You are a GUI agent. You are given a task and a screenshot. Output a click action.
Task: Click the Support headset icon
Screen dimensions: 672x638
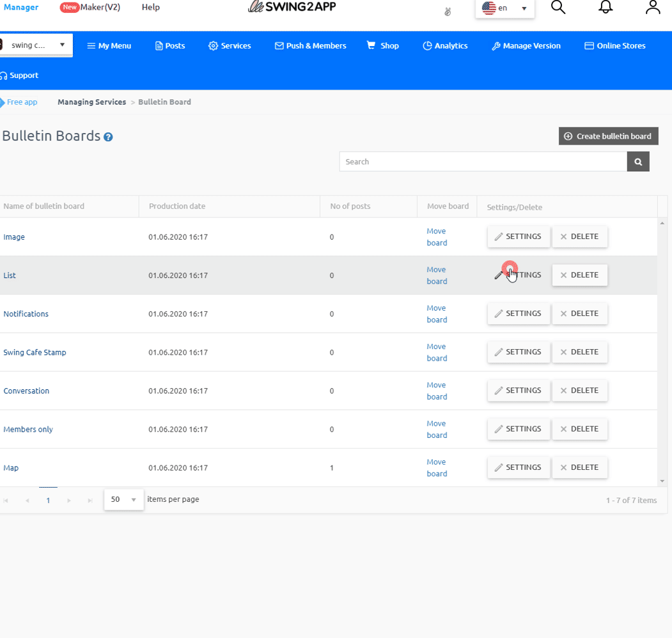(4, 75)
